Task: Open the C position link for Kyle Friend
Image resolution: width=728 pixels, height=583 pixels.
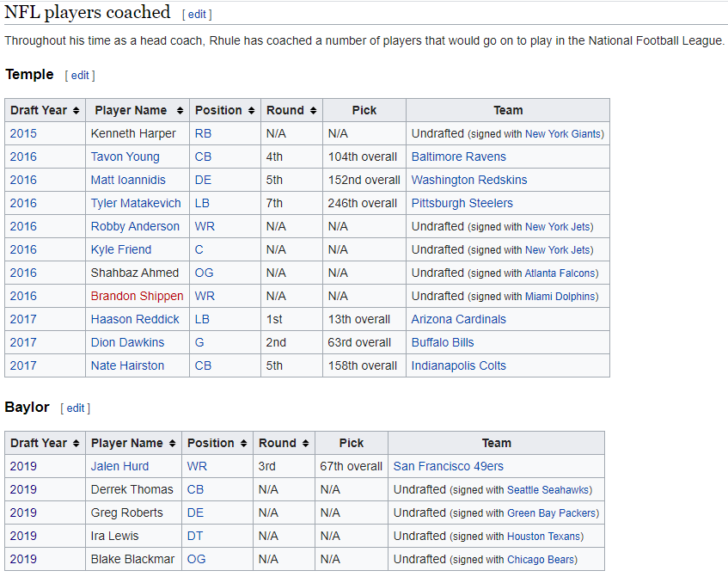Action: (199, 250)
